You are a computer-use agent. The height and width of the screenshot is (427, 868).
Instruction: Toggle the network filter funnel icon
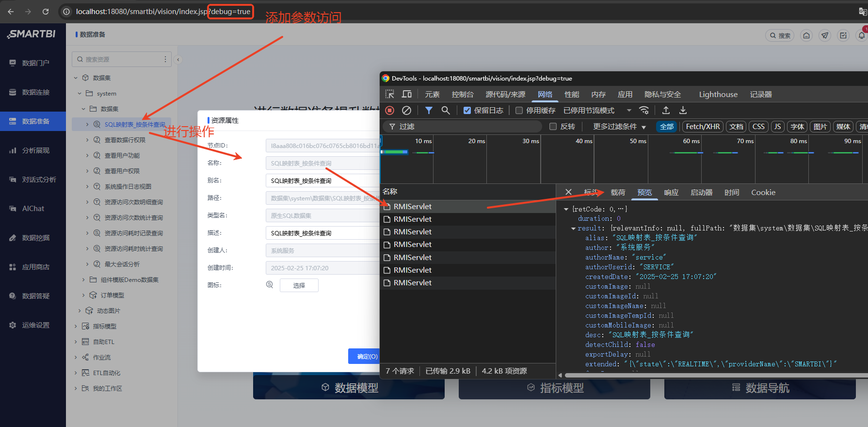click(429, 111)
